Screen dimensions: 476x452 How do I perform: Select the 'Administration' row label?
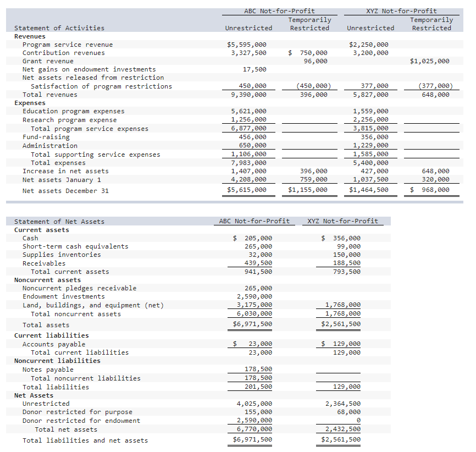pyautogui.click(x=50, y=146)
